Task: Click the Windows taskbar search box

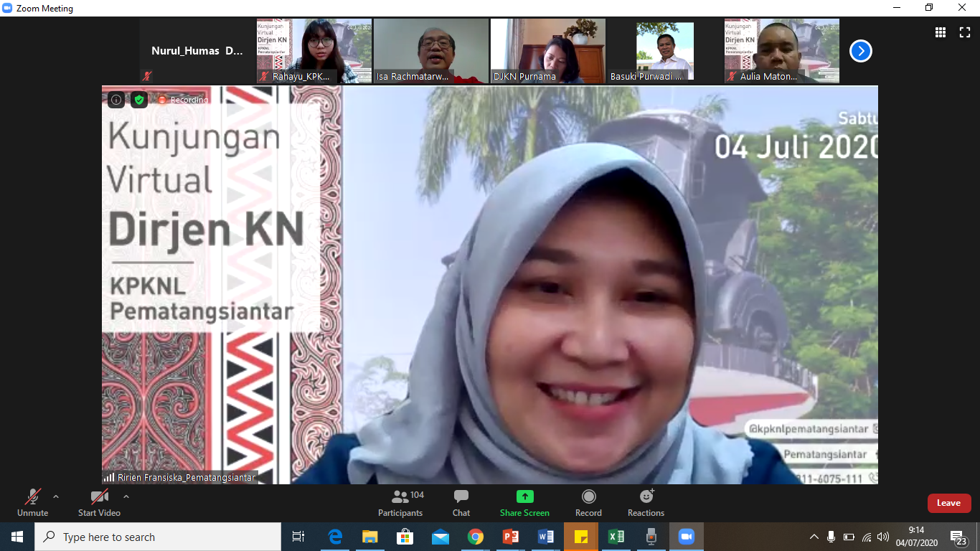Action: [158, 537]
